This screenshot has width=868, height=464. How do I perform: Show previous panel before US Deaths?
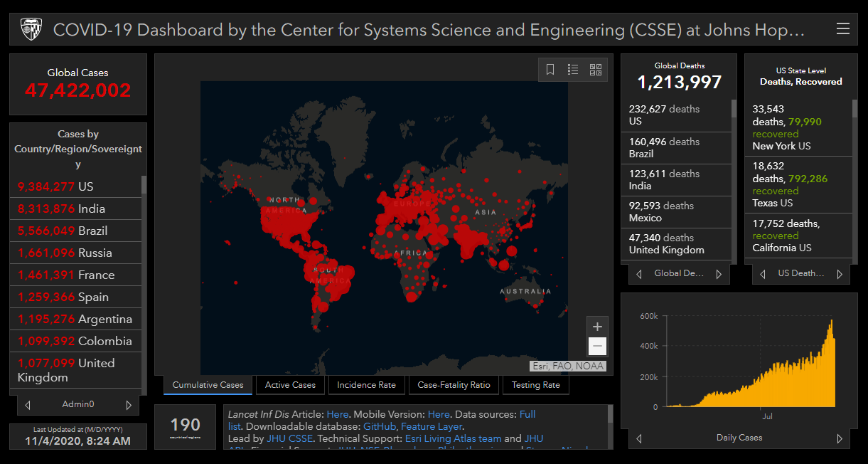pos(763,274)
